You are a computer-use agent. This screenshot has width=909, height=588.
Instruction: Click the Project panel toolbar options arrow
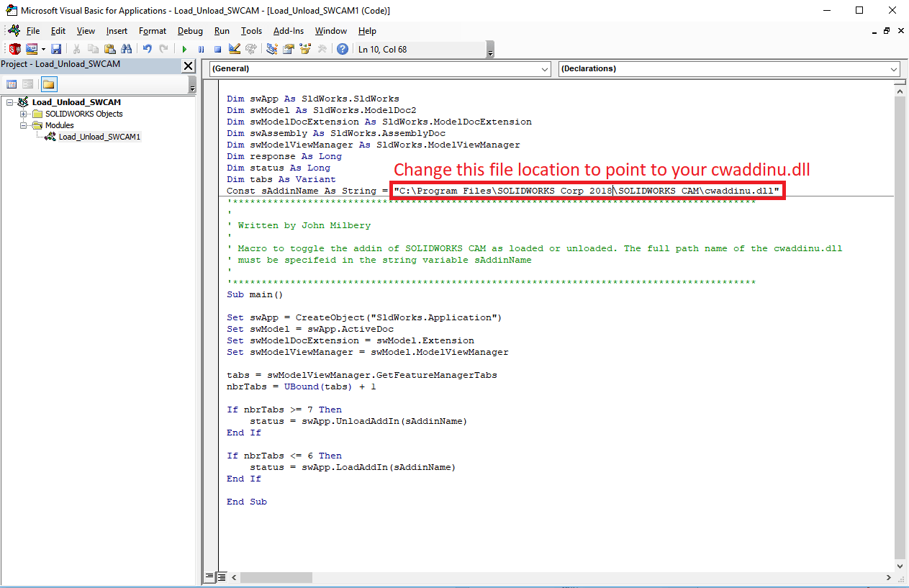[192, 85]
